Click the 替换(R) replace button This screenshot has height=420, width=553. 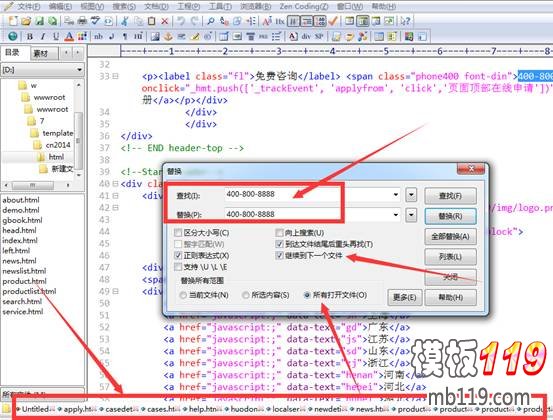click(450, 216)
